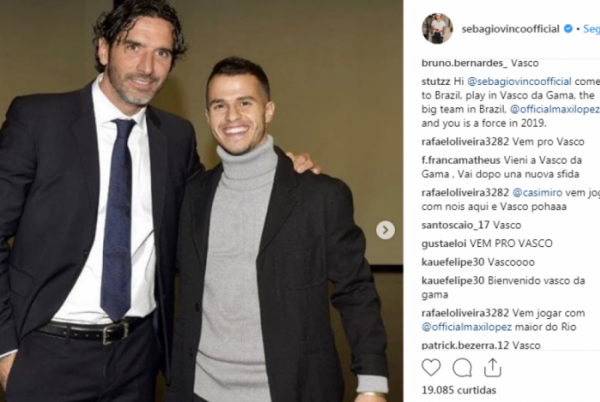Like the post with the heart icon
The height and width of the screenshot is (402, 600).
[431, 368]
